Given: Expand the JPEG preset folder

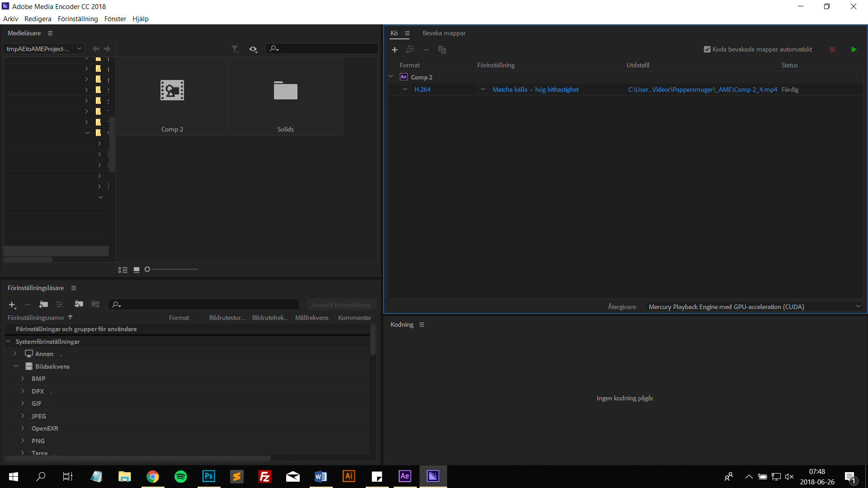Looking at the screenshot, I should click(23, 416).
